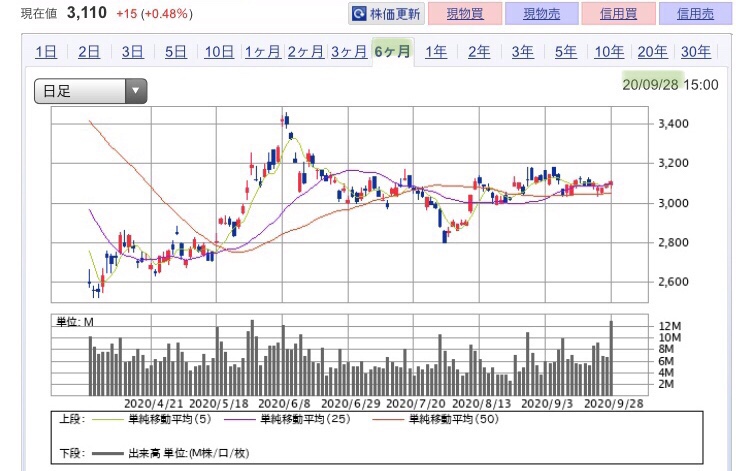Switch chart to 1ヶ月 period
Image resolution: width=736 pixels, height=471 pixels.
[263, 52]
